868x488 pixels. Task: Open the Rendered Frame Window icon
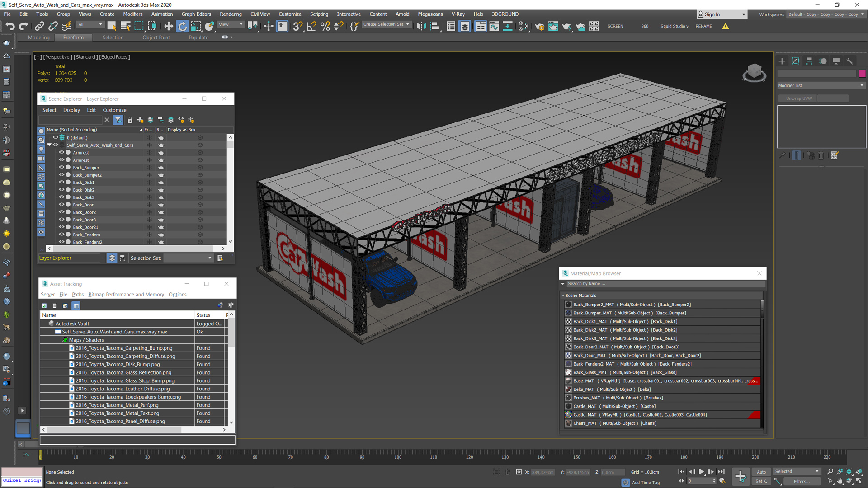click(553, 26)
